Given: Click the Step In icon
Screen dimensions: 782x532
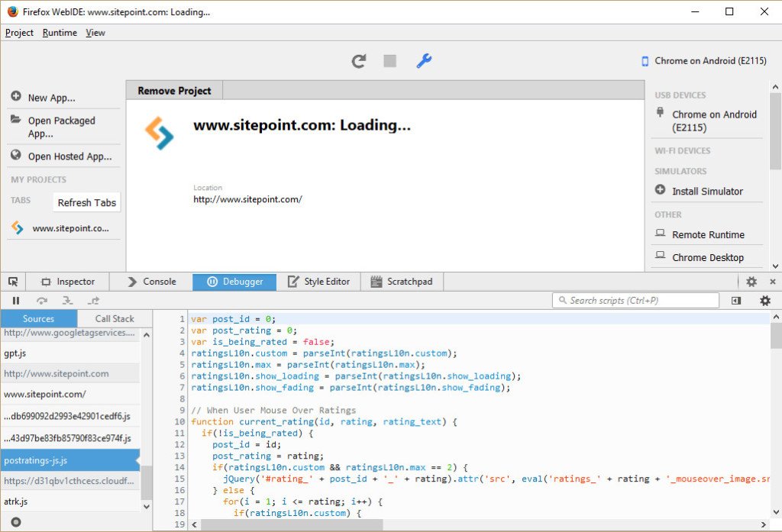Looking at the screenshot, I should pyautogui.click(x=67, y=301).
